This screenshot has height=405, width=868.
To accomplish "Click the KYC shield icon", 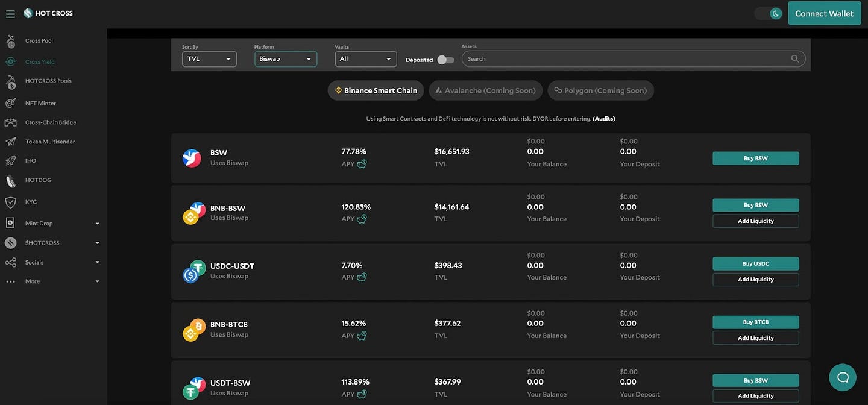I will [x=10, y=202].
